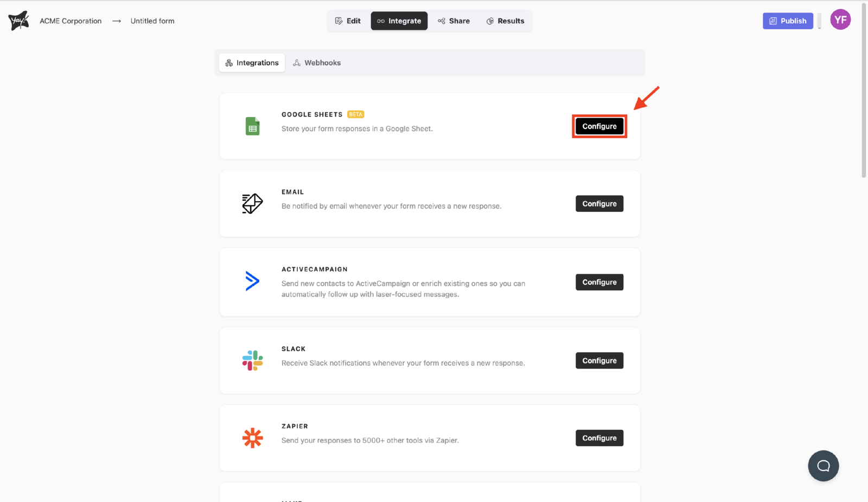This screenshot has height=502, width=868.
Task: Click the Publish button
Action: pyautogui.click(x=788, y=21)
